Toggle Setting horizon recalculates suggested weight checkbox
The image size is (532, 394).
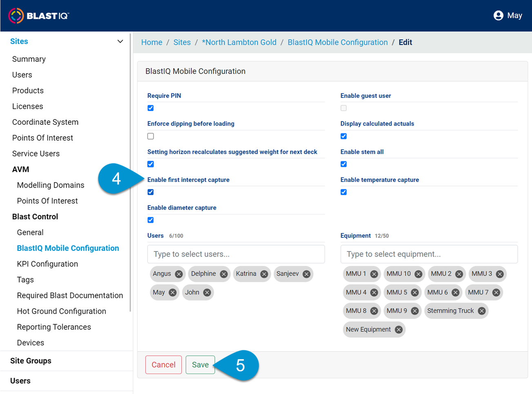151,164
